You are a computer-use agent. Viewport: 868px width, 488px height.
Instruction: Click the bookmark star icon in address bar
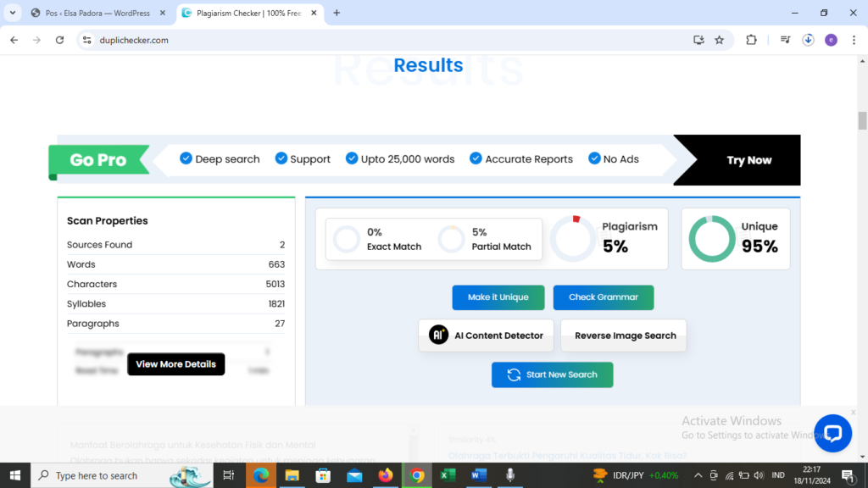pyautogui.click(x=719, y=40)
